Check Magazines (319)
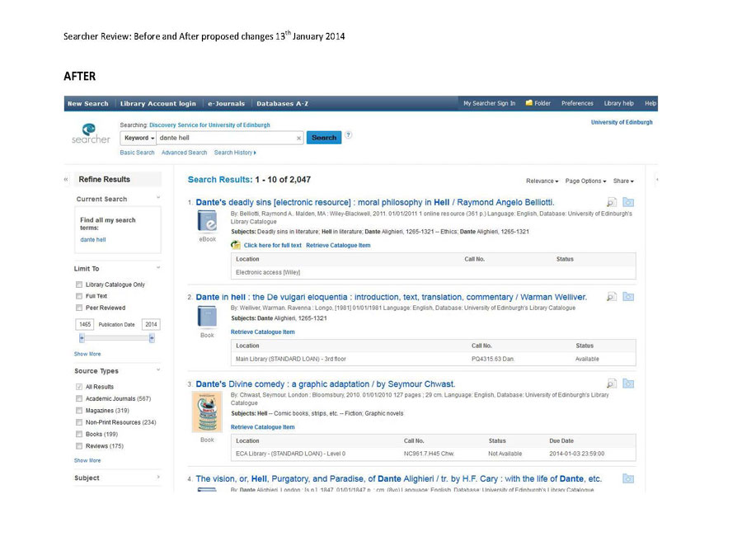The image size is (742, 560). 79,411
